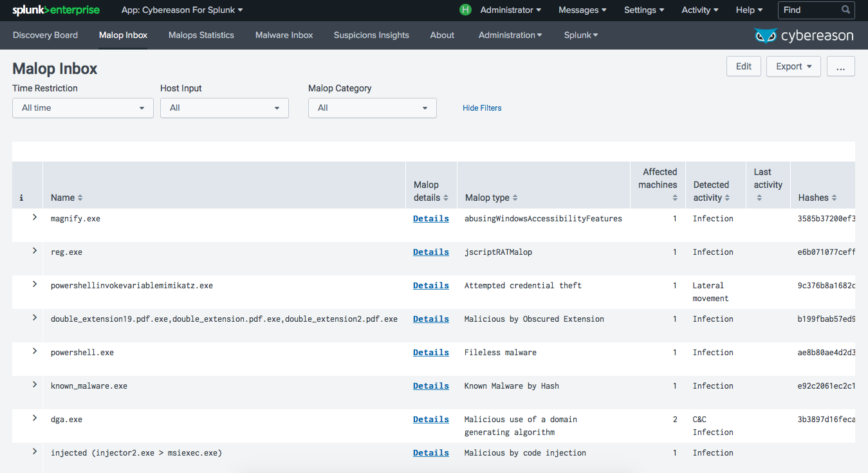This screenshot has width=868, height=473.
Task: Expand the magnify.exe row
Action: [35, 218]
